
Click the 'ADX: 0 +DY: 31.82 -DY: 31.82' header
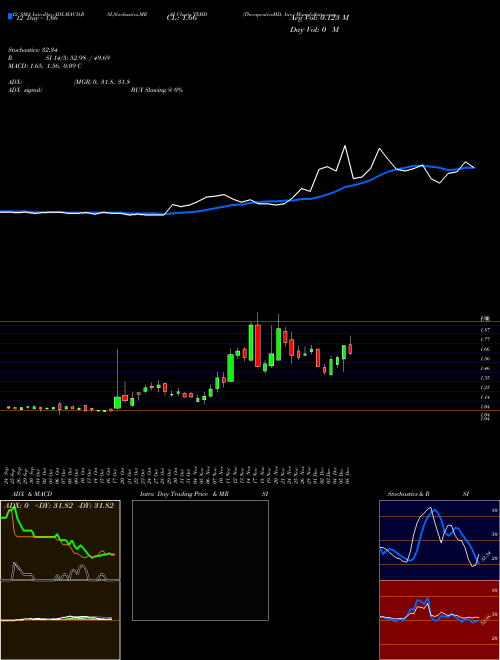(x=59, y=506)
